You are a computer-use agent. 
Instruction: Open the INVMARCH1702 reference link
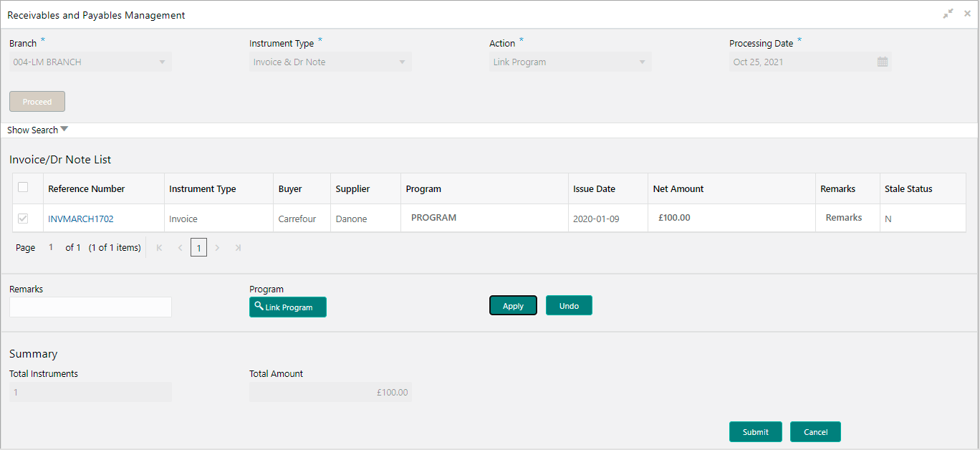pyautogui.click(x=81, y=219)
